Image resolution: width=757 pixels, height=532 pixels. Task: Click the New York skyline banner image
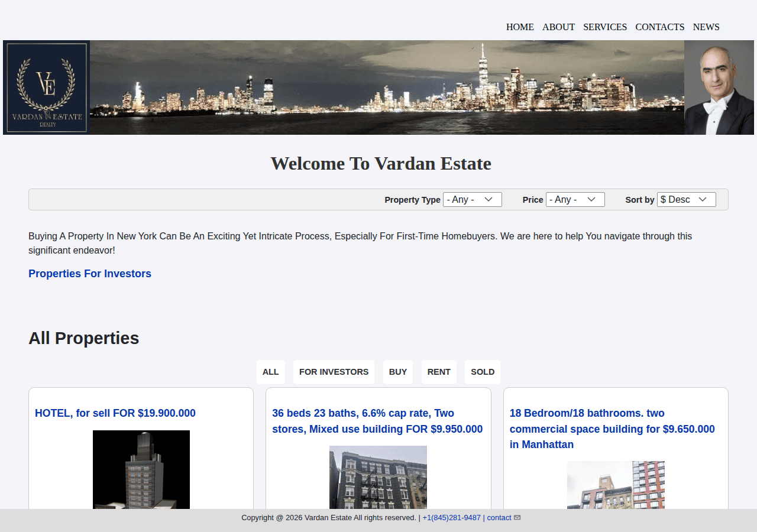click(x=387, y=87)
